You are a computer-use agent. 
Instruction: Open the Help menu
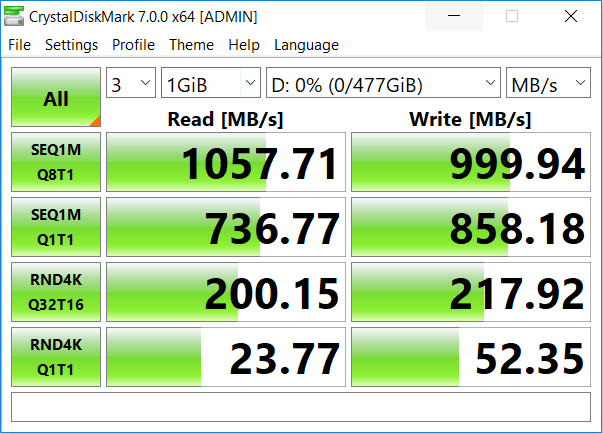[244, 45]
